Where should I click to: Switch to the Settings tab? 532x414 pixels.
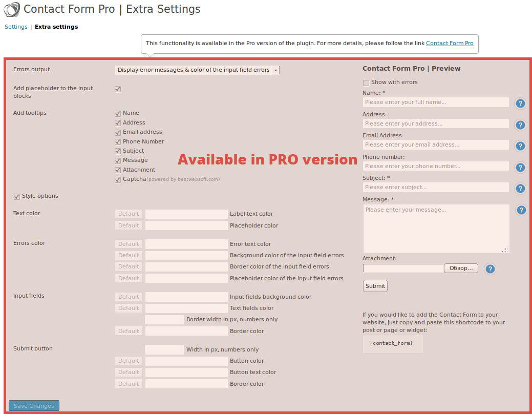pyautogui.click(x=16, y=27)
